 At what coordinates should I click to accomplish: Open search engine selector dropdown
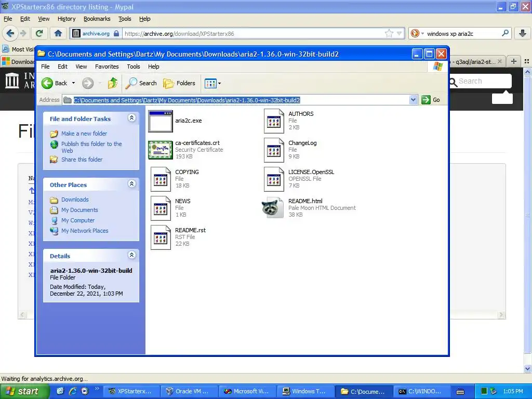point(417,33)
